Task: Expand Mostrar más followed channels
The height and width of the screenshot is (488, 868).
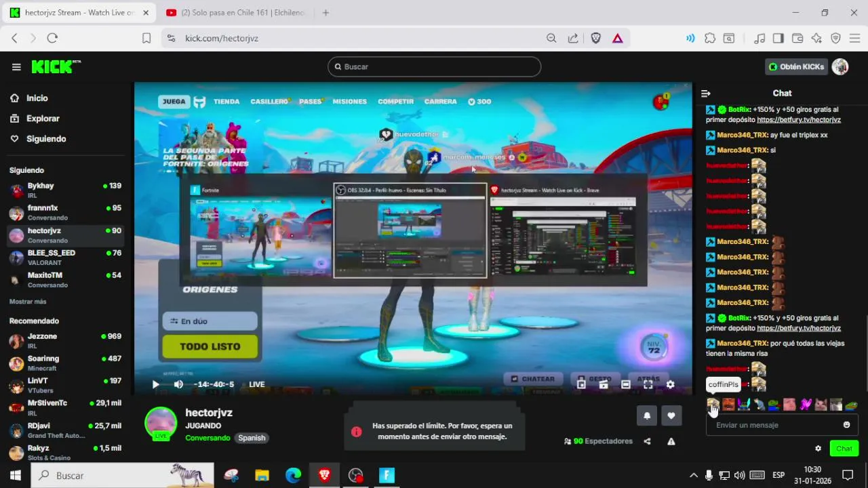Action: coord(28,302)
